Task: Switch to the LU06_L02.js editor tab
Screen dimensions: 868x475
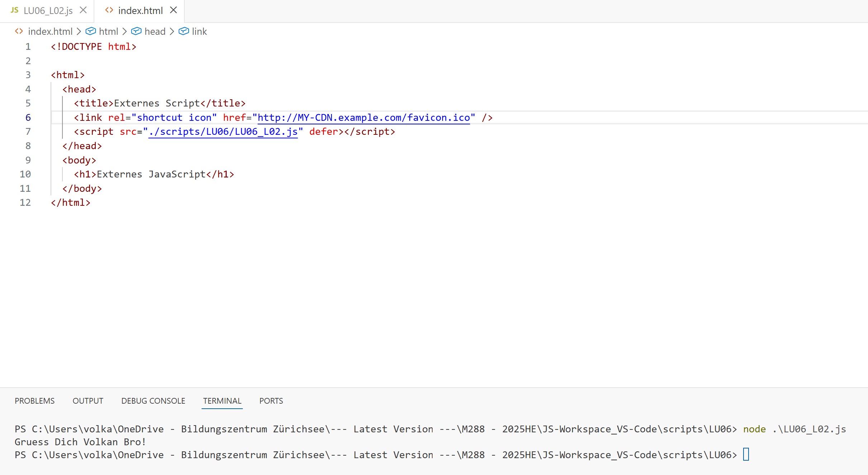Action: click(48, 11)
